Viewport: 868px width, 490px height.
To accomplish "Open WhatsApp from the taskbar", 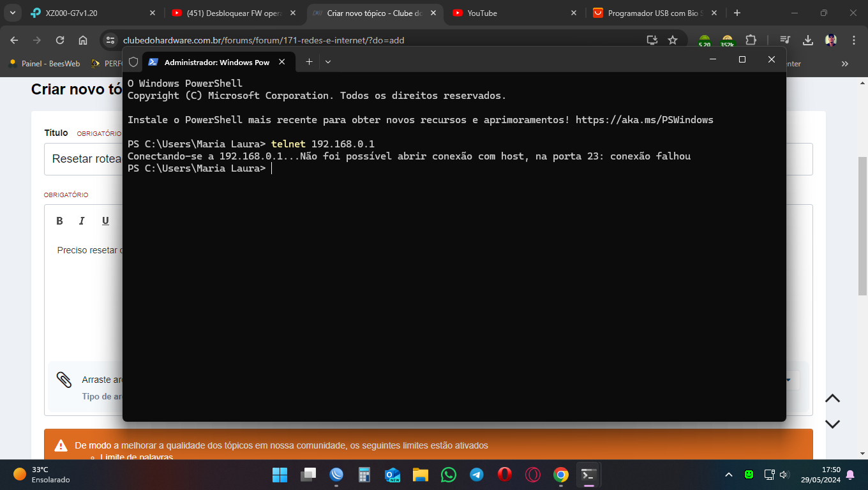I will (x=449, y=475).
